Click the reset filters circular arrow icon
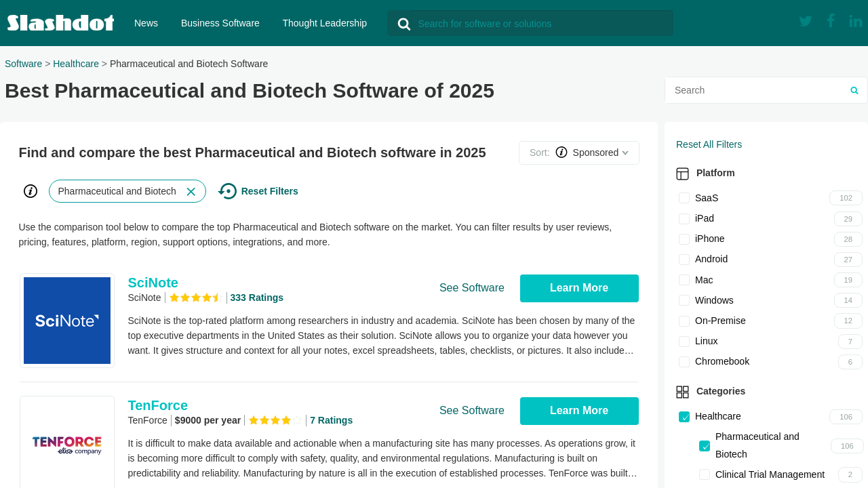 tap(228, 191)
